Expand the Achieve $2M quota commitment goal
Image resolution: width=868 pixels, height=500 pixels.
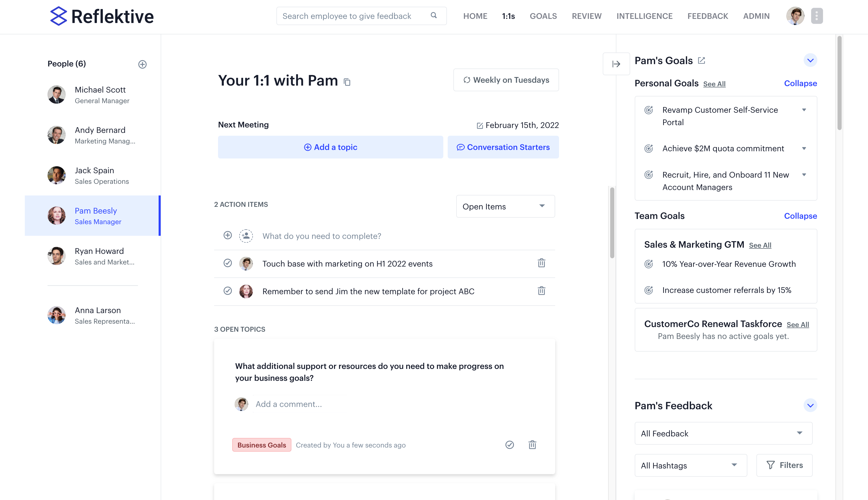[804, 148]
